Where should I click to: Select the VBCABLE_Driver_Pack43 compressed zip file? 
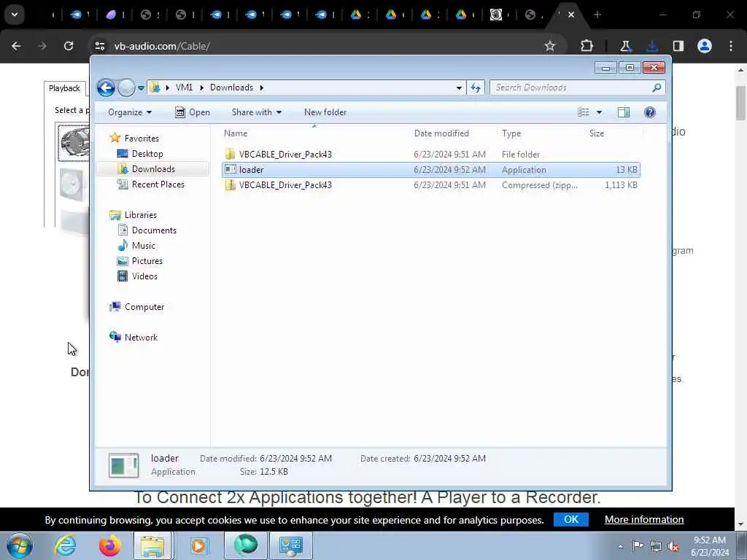[x=430, y=184]
